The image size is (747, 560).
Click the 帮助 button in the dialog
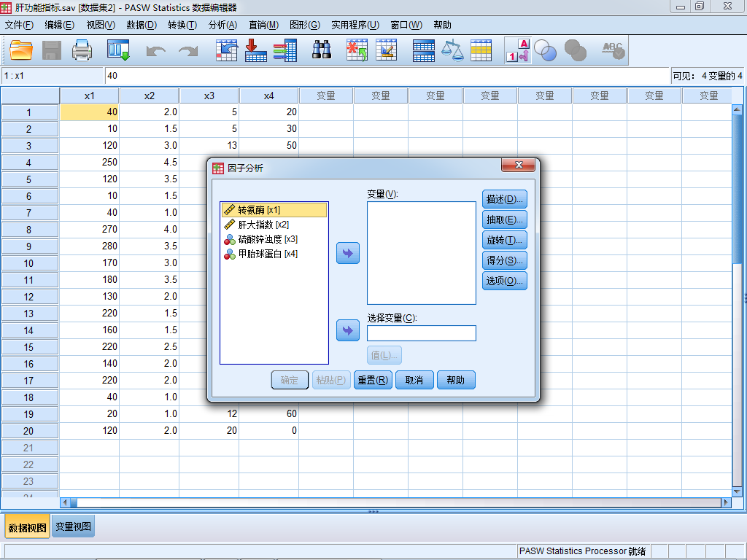click(456, 380)
